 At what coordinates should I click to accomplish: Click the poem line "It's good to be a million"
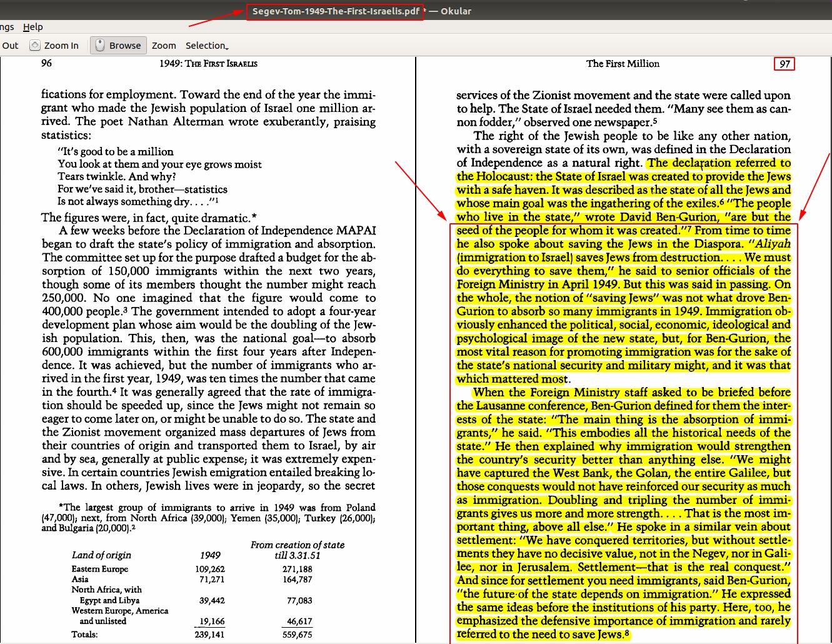[116, 152]
